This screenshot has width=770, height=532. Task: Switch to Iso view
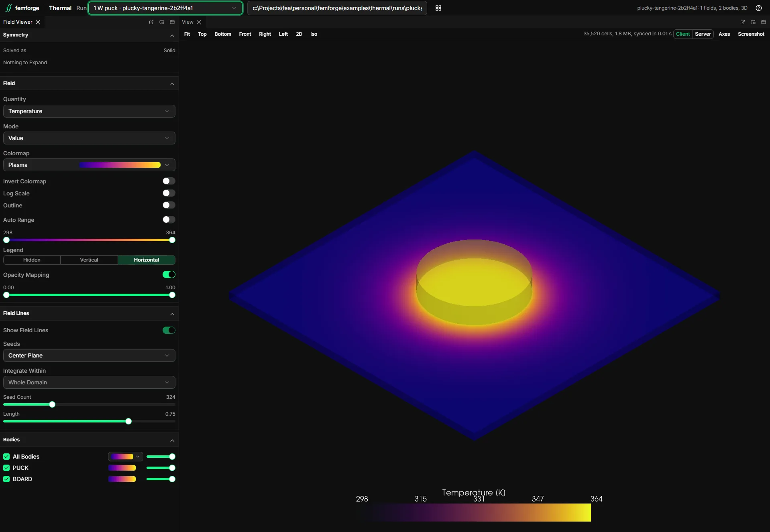pyautogui.click(x=314, y=34)
